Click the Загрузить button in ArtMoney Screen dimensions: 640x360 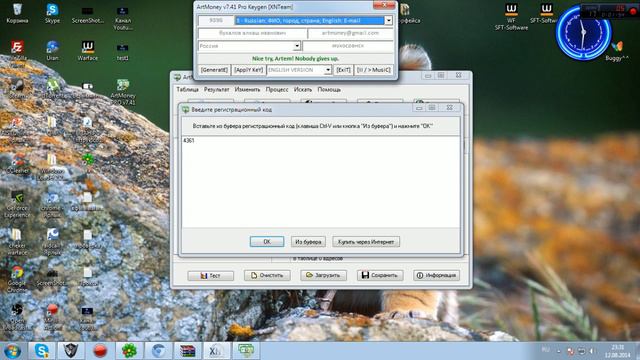(x=323, y=276)
